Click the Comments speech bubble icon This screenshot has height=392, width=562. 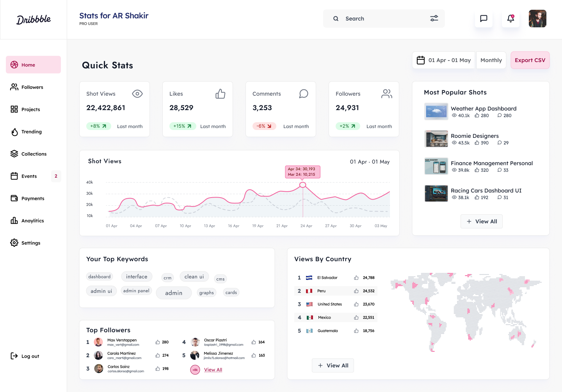click(x=304, y=94)
